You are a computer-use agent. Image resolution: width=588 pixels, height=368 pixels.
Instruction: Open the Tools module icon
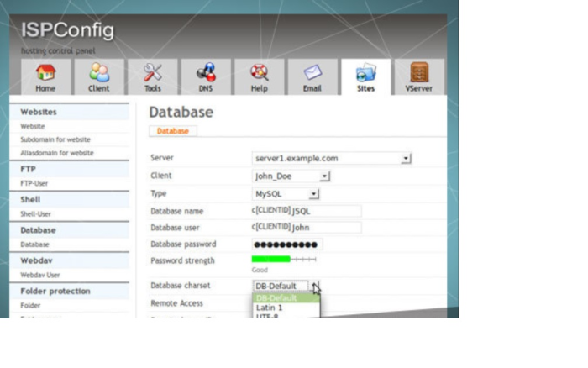click(x=152, y=75)
